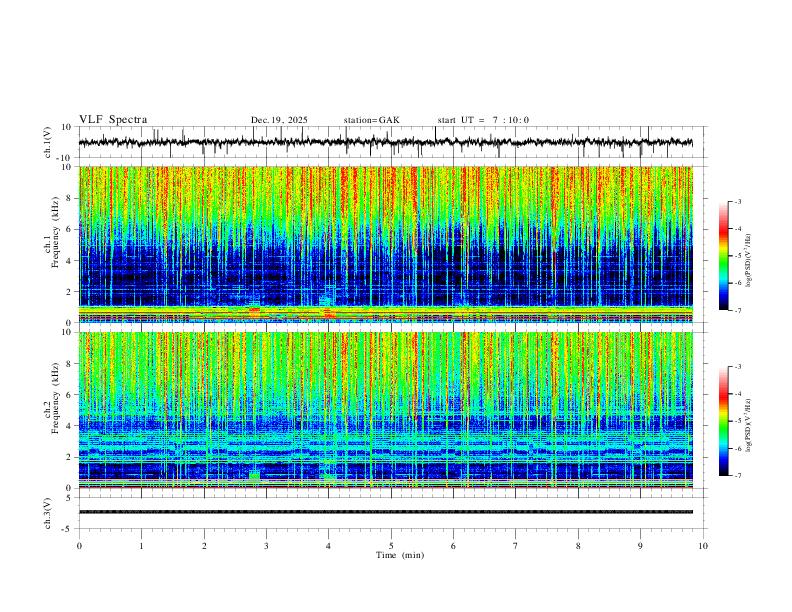This screenshot has width=792, height=612.
Task: Click the ch.1 'Frequency (kHz)' axis label
Action: tap(56, 233)
